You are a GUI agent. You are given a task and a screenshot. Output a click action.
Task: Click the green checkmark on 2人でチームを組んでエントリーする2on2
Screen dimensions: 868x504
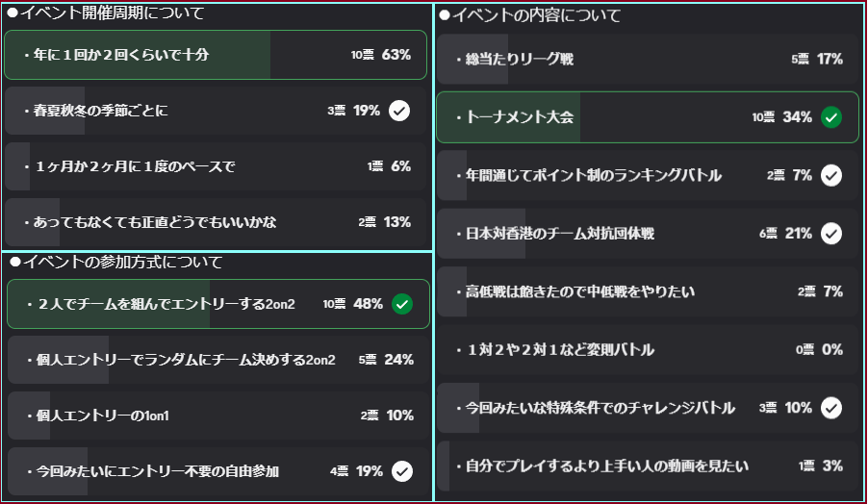(402, 304)
